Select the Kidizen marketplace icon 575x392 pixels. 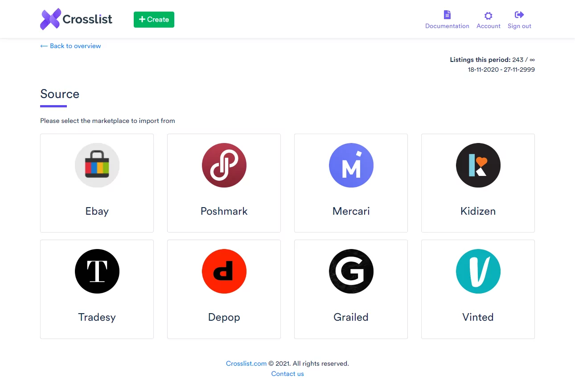tap(478, 165)
